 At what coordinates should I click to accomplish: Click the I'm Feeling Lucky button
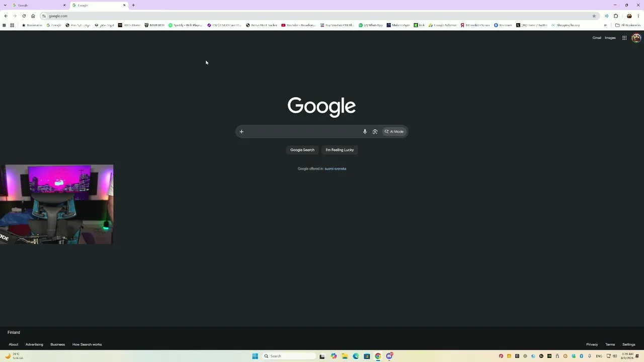pyautogui.click(x=340, y=150)
